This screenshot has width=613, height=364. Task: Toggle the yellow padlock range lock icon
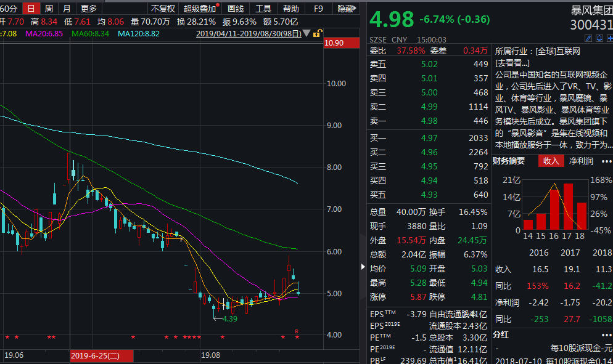[x=317, y=34]
